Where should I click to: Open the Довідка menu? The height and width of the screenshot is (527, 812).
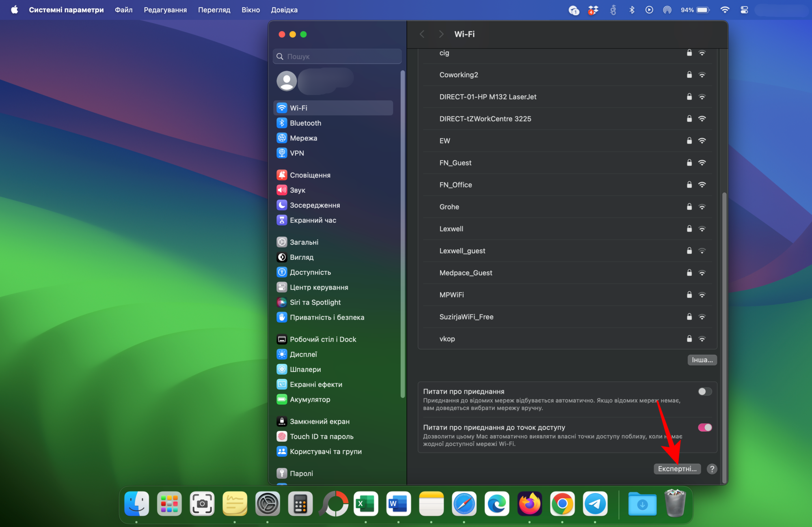tap(284, 10)
